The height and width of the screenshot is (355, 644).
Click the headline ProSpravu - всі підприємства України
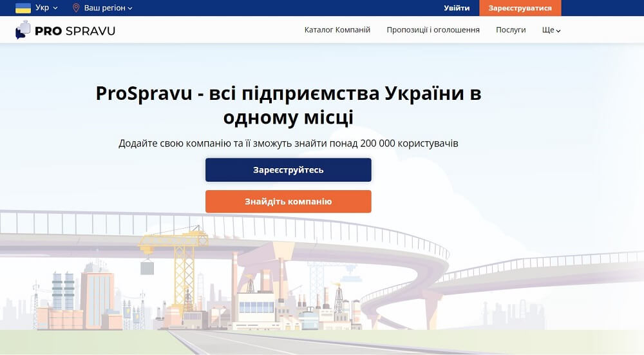click(289, 105)
